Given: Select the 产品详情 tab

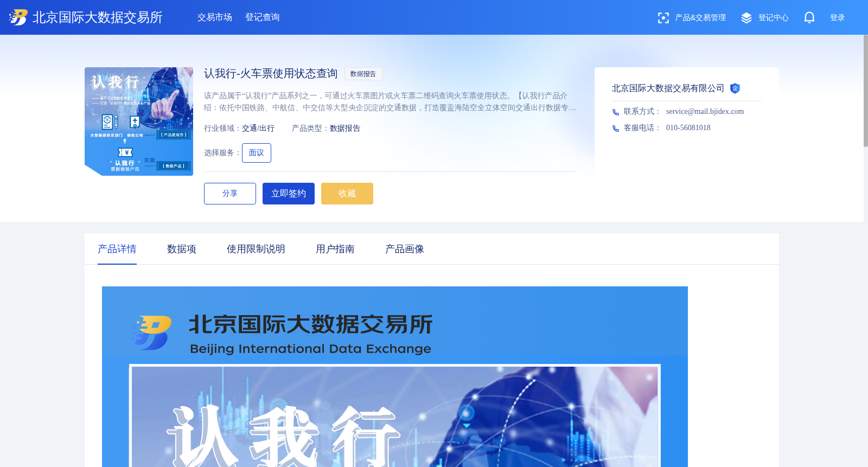Looking at the screenshot, I should [117, 249].
